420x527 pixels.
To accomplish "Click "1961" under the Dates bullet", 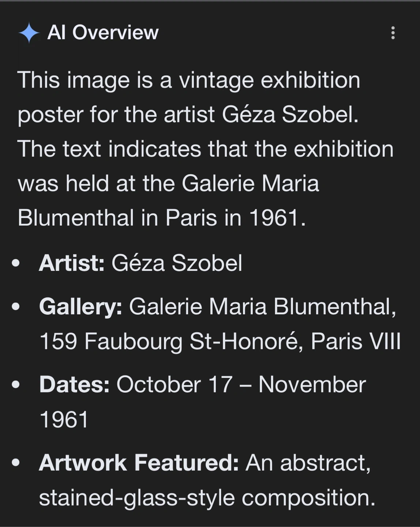I will [64, 419].
